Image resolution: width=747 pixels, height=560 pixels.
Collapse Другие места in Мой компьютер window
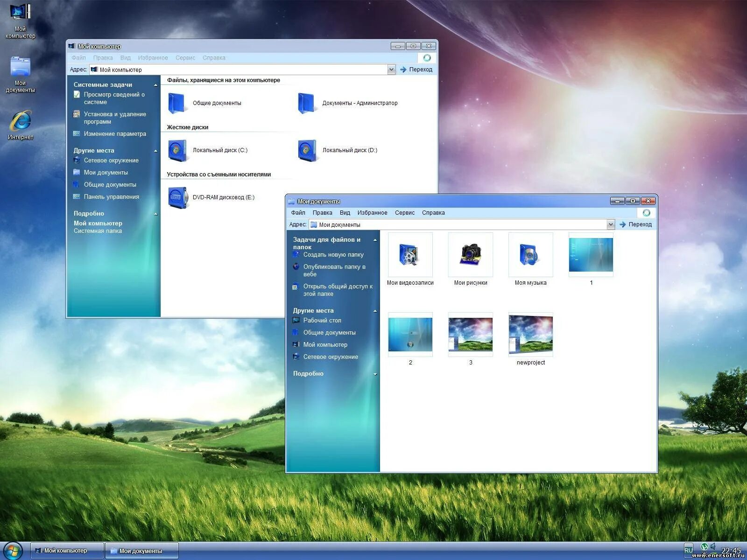(x=155, y=151)
